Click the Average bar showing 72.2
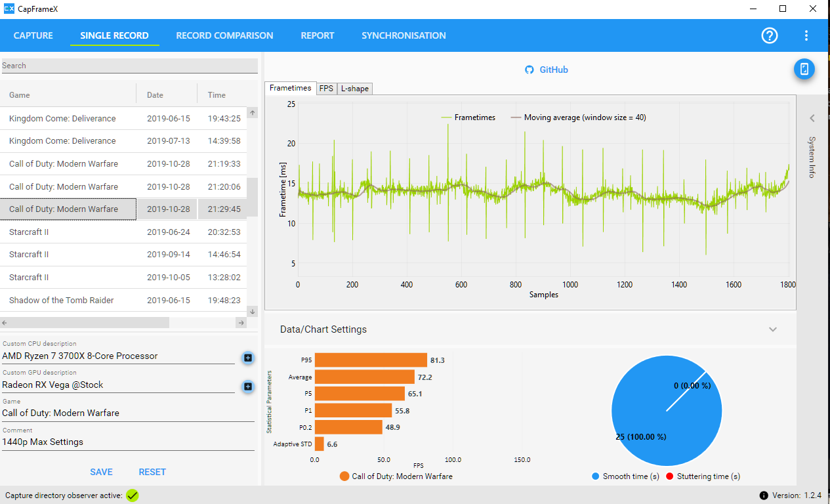The image size is (830, 504). [365, 377]
